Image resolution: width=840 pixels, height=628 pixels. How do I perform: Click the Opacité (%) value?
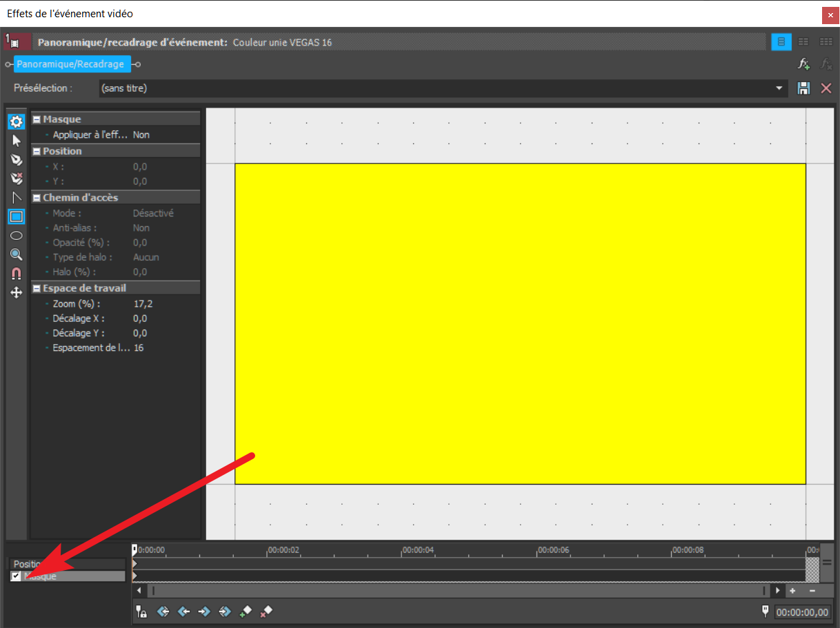140,243
